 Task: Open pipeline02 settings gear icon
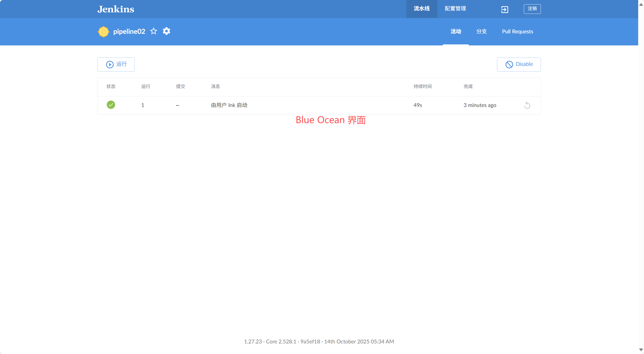tap(166, 31)
